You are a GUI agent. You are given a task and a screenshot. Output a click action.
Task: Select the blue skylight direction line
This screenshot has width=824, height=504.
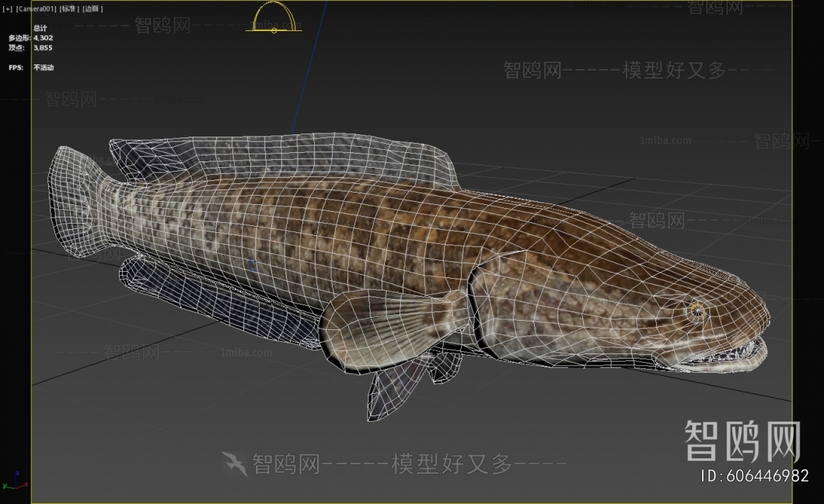pos(309,66)
